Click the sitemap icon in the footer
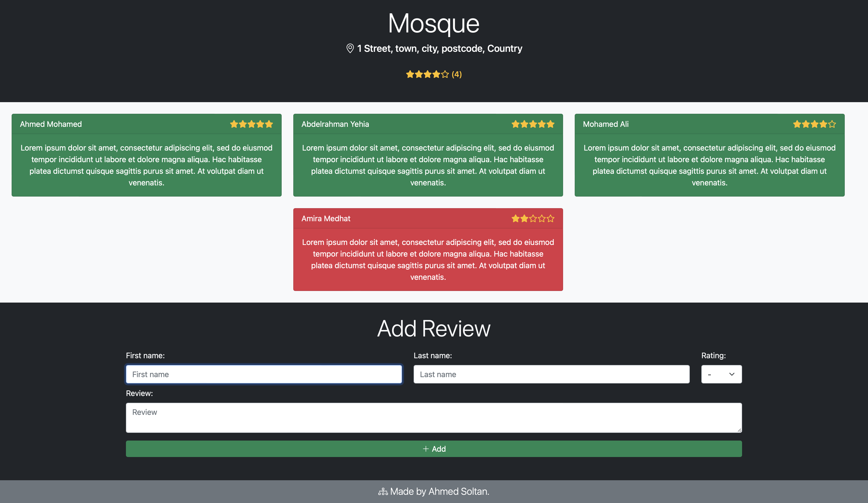 coord(383,491)
